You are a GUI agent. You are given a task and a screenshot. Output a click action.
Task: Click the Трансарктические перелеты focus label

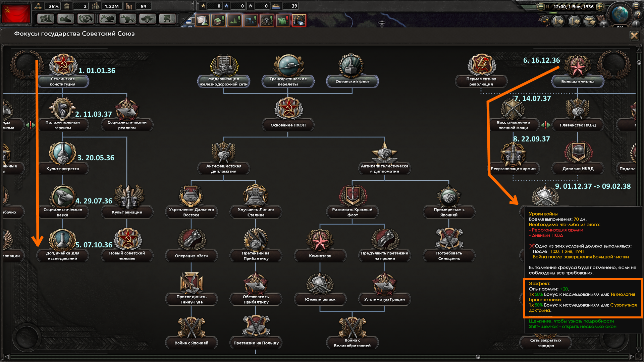pos(288,81)
